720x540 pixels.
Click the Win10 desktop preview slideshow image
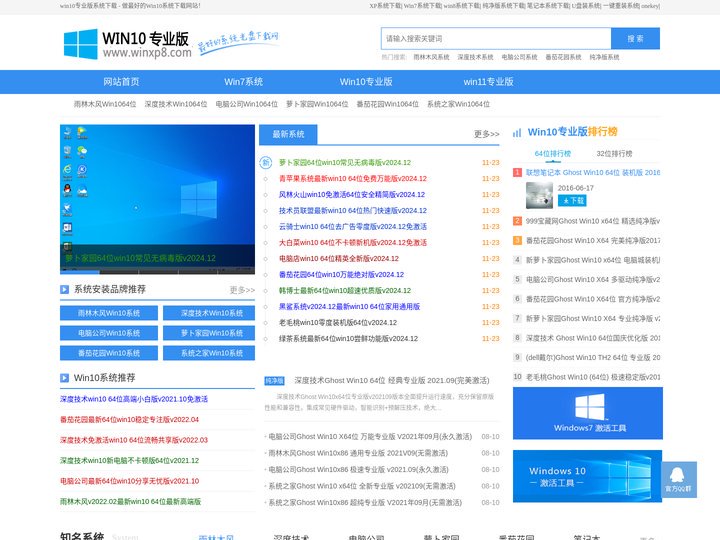click(157, 199)
